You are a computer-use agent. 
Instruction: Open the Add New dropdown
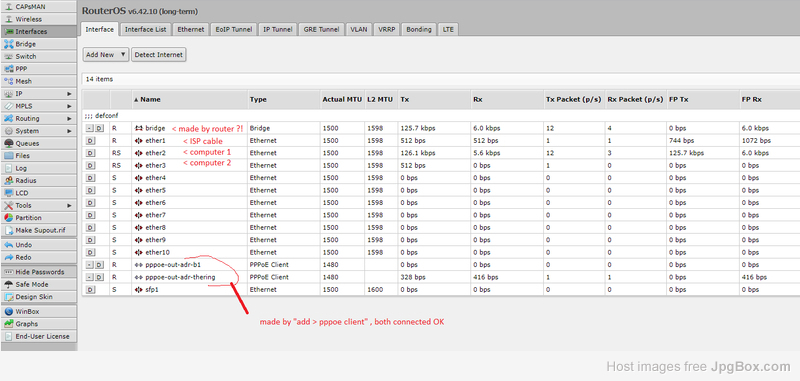(x=106, y=55)
